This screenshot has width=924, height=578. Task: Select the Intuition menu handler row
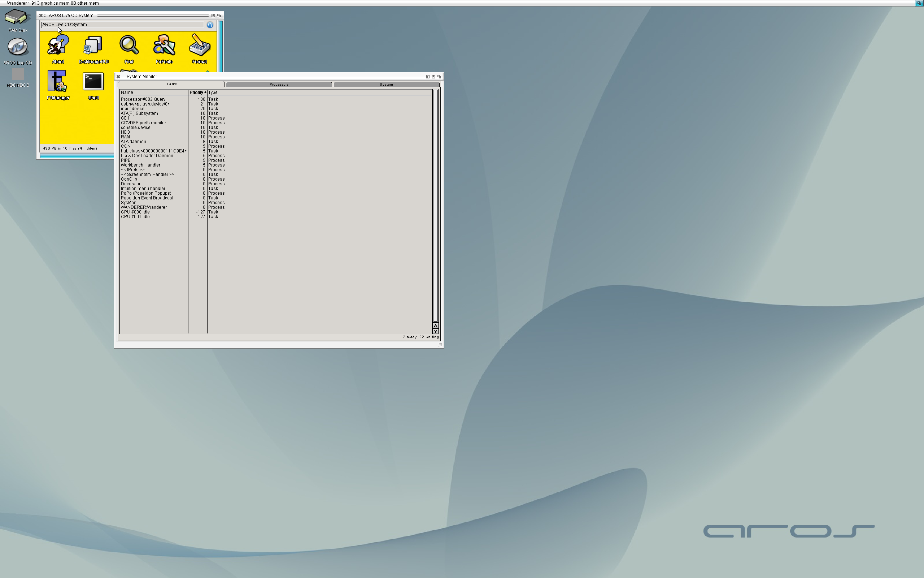click(276, 189)
